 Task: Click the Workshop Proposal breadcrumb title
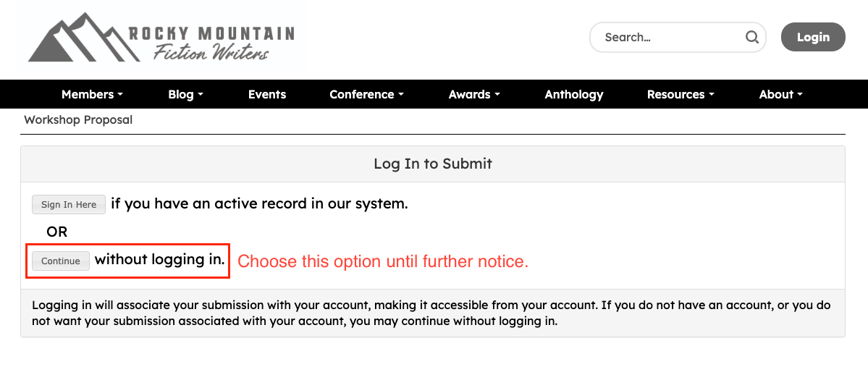(x=78, y=119)
